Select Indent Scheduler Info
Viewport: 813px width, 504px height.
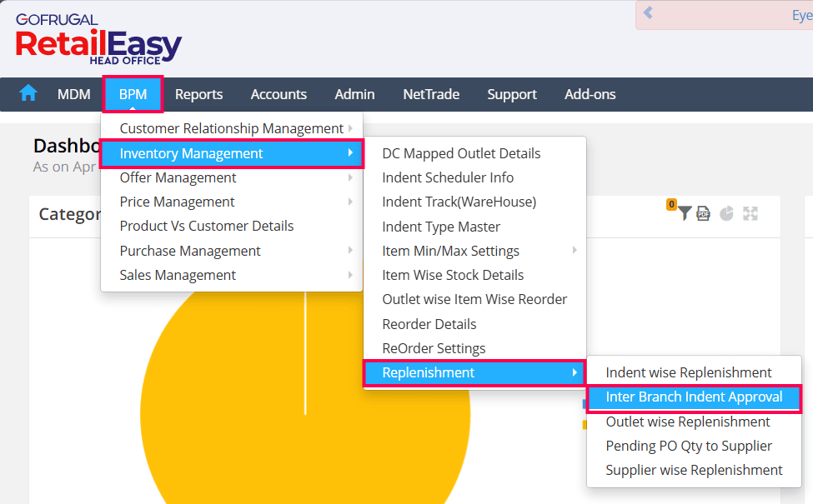tap(475, 177)
